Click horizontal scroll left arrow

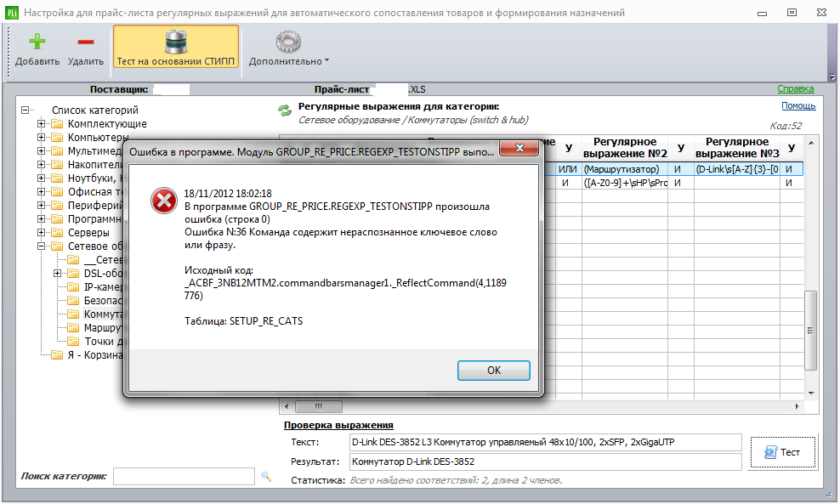coord(287,406)
